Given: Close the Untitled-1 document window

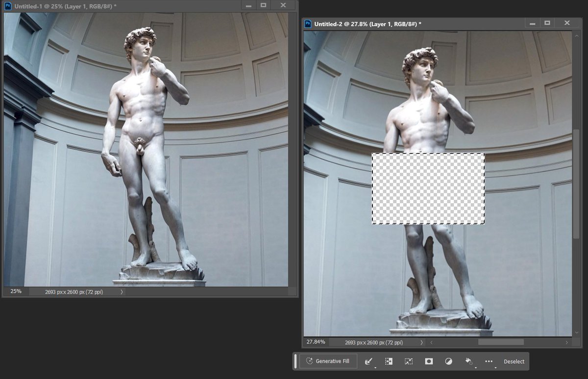Looking at the screenshot, I should [283, 5].
